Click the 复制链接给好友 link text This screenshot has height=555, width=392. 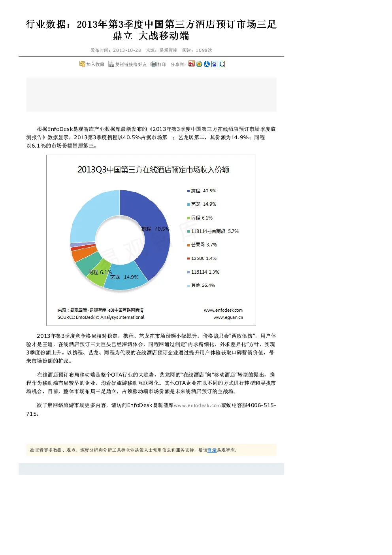pos(131,64)
